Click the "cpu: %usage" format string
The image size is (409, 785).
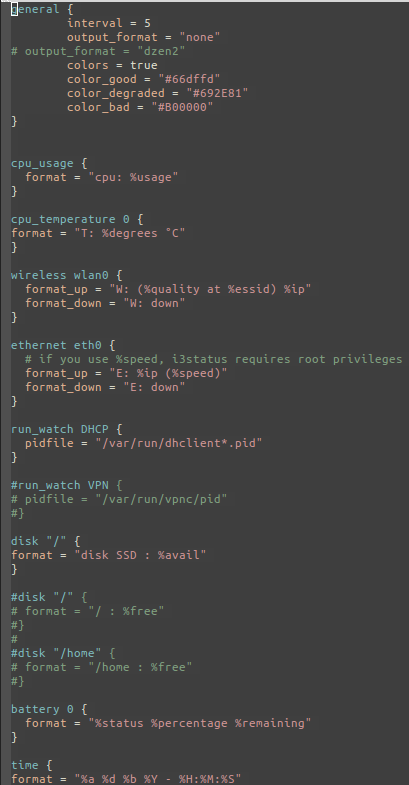tap(134, 177)
